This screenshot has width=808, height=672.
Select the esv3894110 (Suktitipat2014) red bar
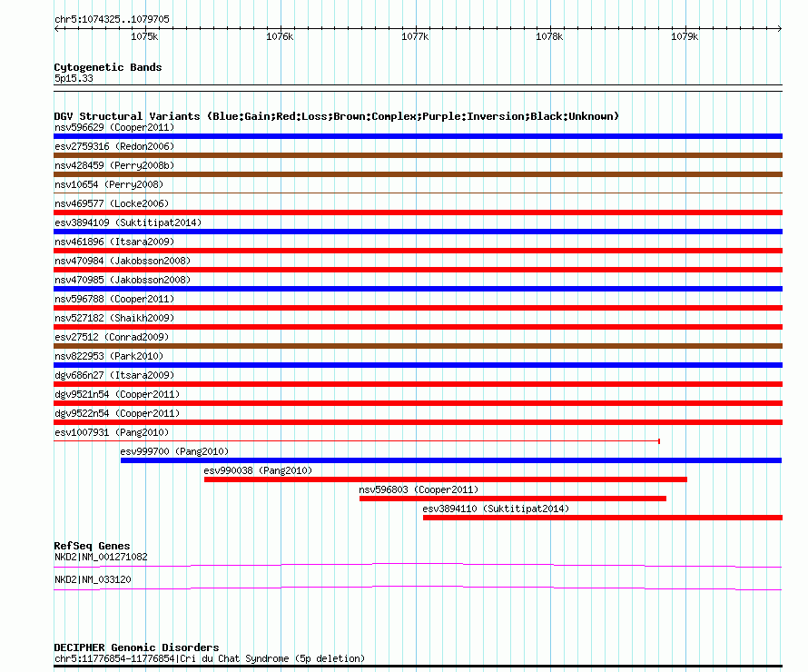click(x=602, y=518)
